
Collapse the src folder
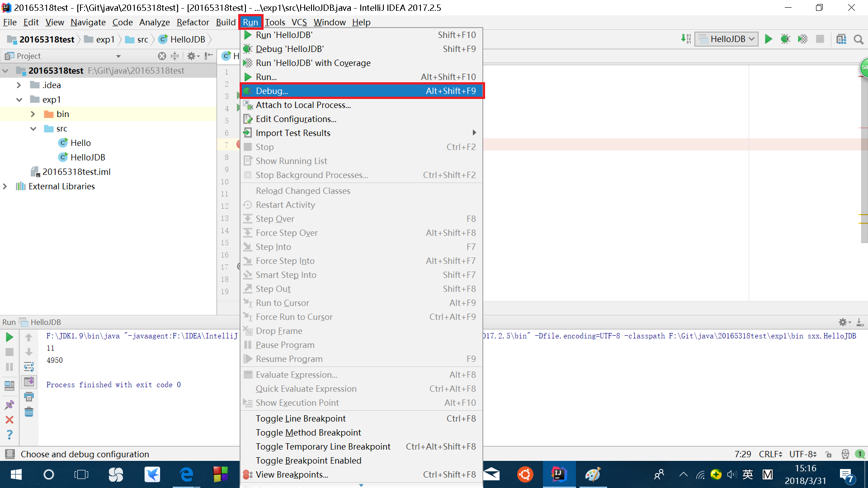point(33,129)
